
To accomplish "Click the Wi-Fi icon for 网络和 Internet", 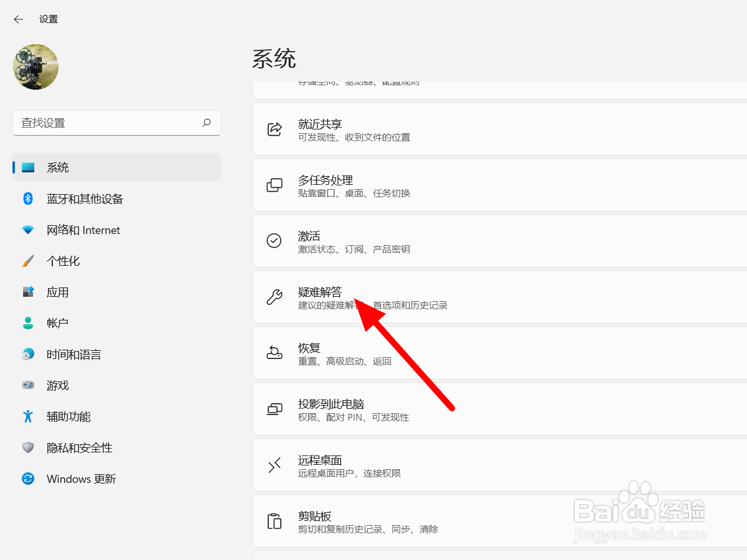I will point(28,230).
